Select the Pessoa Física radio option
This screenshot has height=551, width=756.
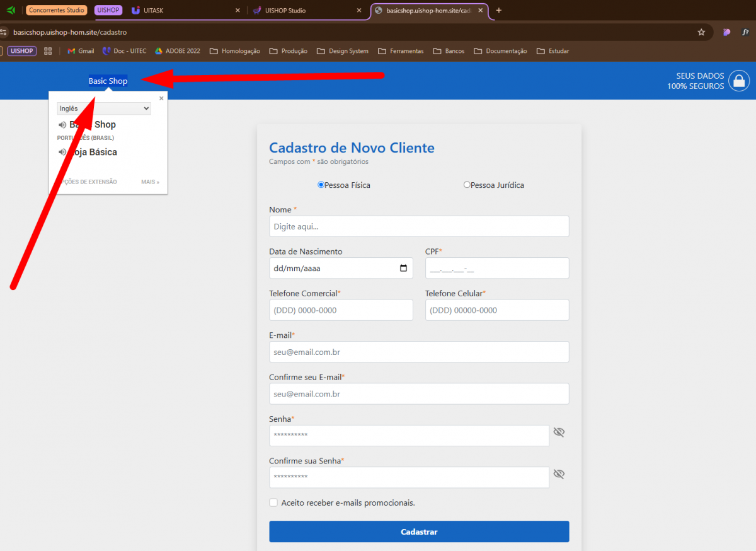[321, 185]
